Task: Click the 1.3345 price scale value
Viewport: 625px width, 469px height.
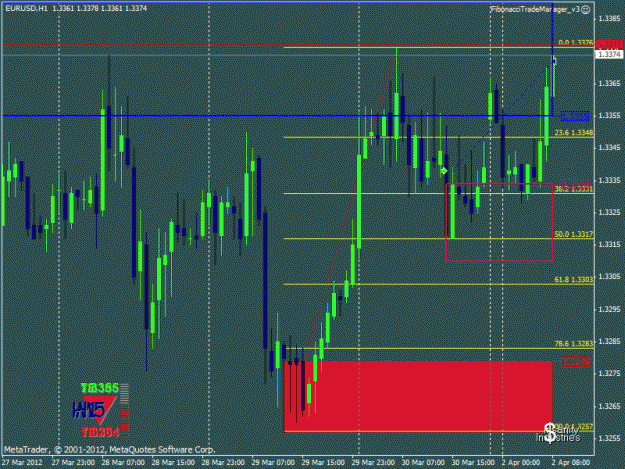Action: (x=609, y=148)
